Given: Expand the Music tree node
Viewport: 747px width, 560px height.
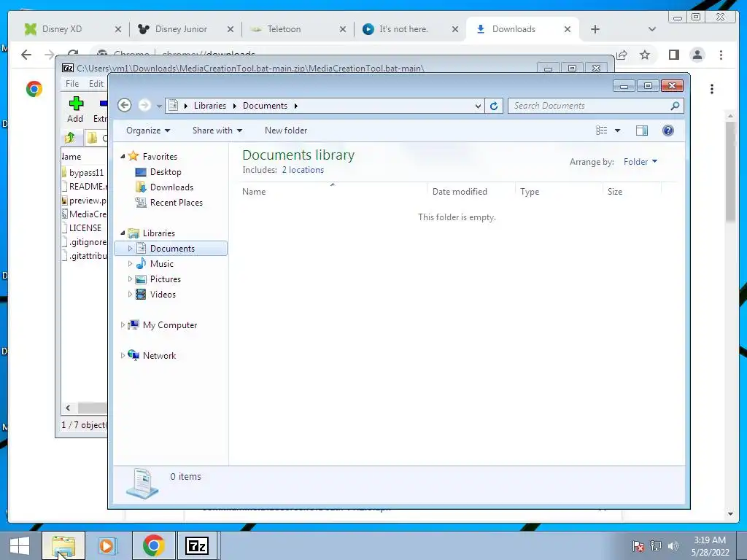Looking at the screenshot, I should click(130, 263).
